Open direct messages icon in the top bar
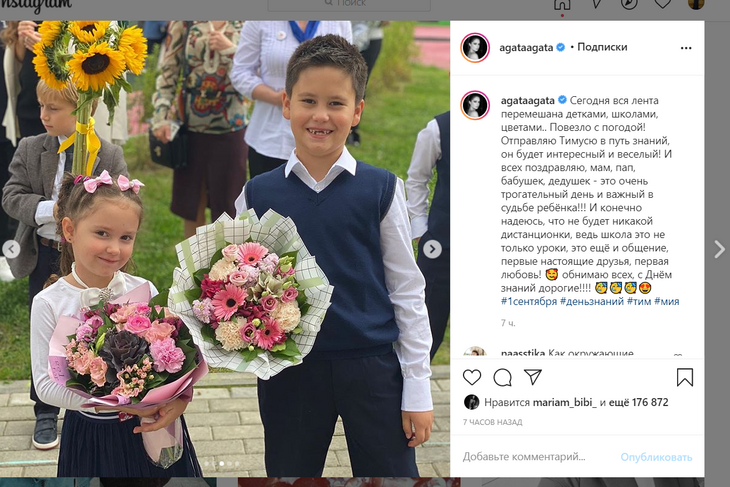 pos(596,4)
